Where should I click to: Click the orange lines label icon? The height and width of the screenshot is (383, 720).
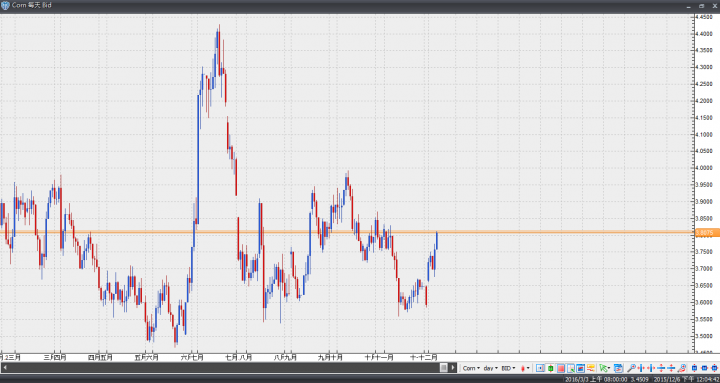tap(591, 368)
